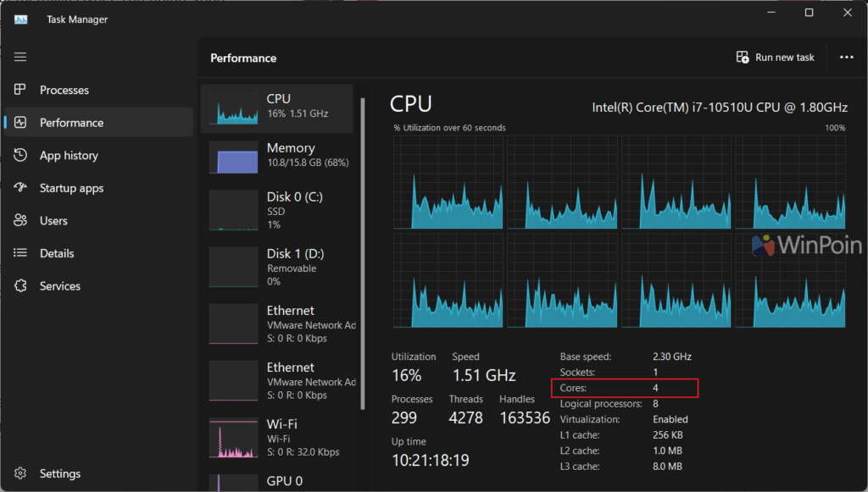Maximize the Task Manager window

click(809, 13)
